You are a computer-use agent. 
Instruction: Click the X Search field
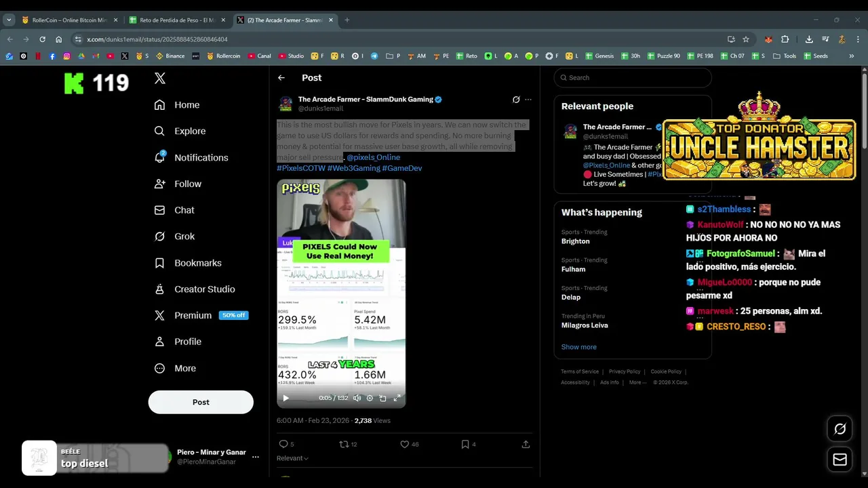(633, 78)
